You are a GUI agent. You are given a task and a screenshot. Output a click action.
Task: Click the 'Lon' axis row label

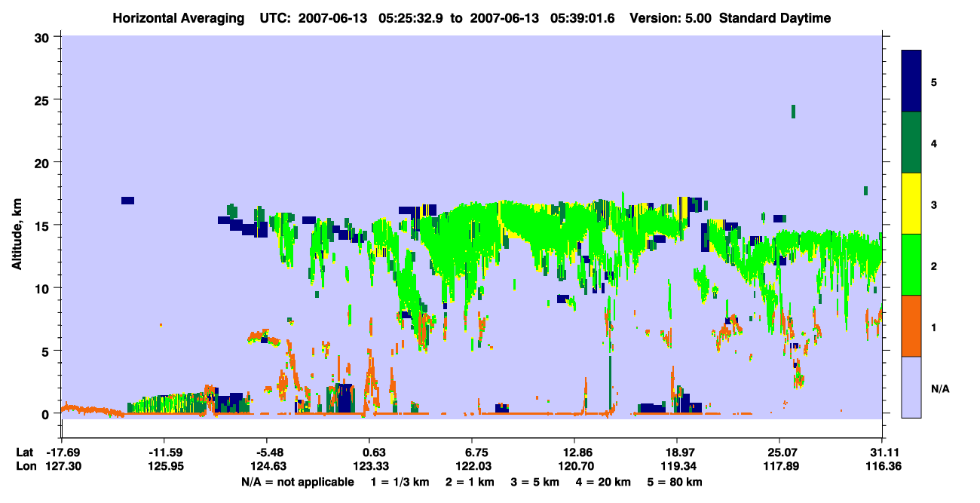point(25,466)
